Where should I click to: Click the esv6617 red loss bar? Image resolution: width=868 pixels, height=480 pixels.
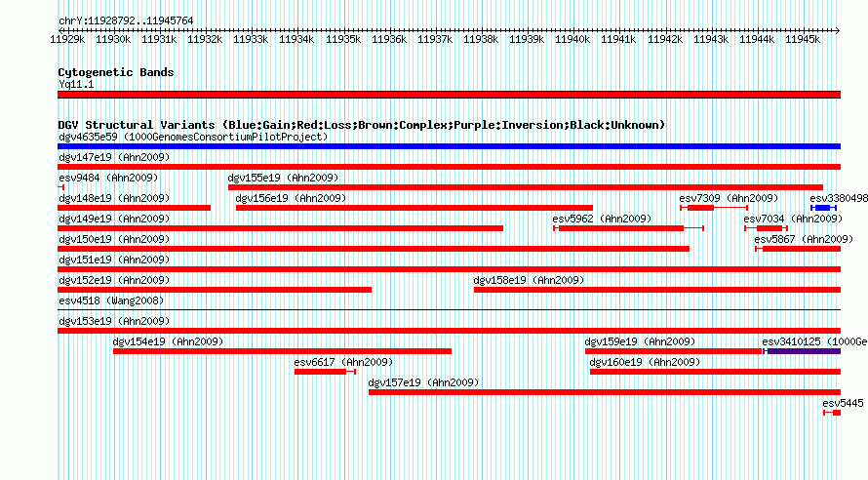click(x=325, y=372)
